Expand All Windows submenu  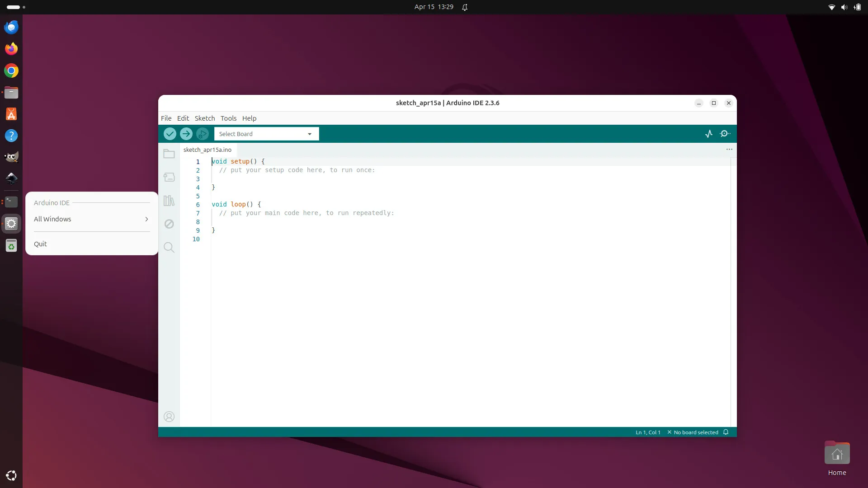click(x=92, y=219)
